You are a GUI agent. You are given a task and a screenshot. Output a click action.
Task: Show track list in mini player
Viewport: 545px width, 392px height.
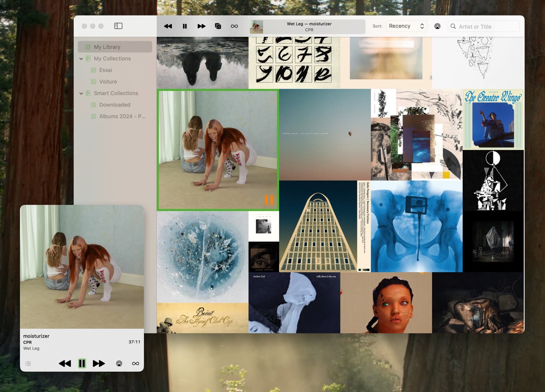tap(28, 364)
